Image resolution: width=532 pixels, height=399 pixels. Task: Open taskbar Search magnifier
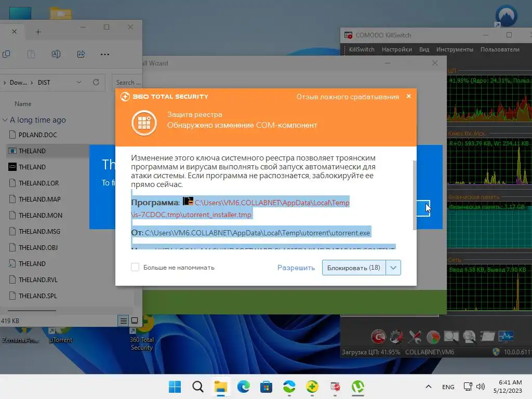tap(198, 387)
